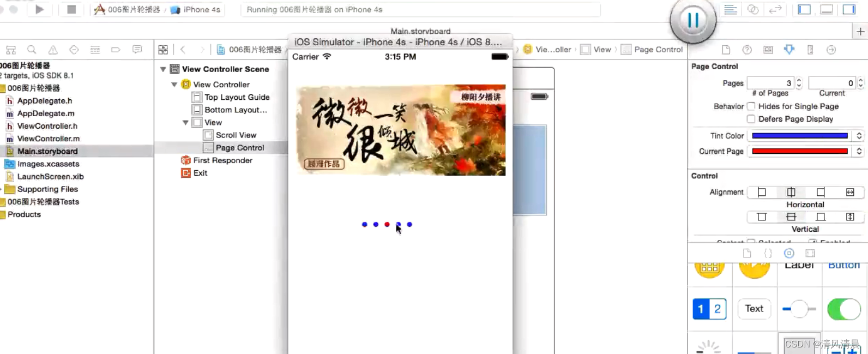Switch to the standard editor icon

click(x=731, y=10)
